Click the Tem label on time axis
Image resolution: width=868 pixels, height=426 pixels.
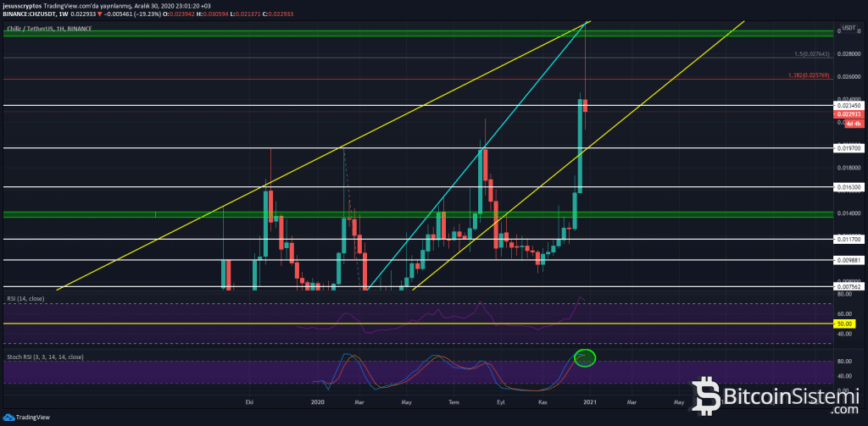tap(454, 403)
